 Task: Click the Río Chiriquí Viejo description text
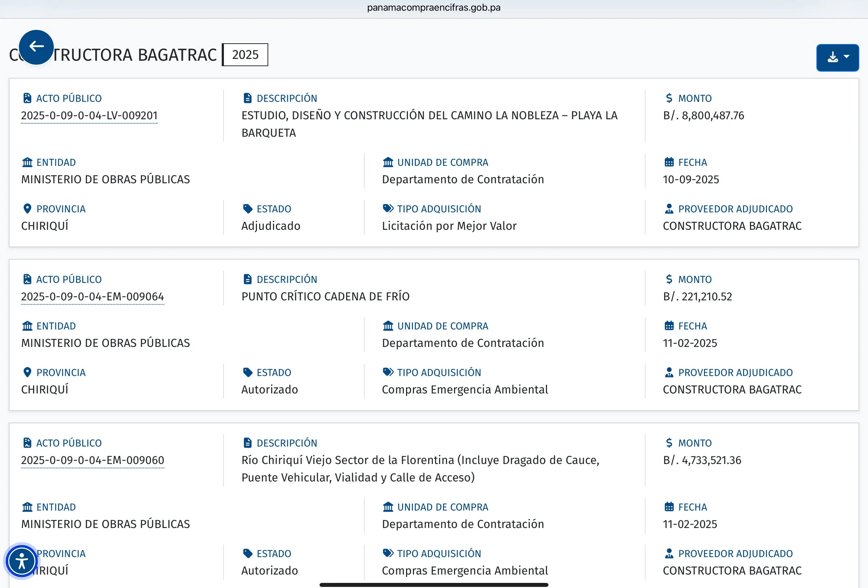420,468
